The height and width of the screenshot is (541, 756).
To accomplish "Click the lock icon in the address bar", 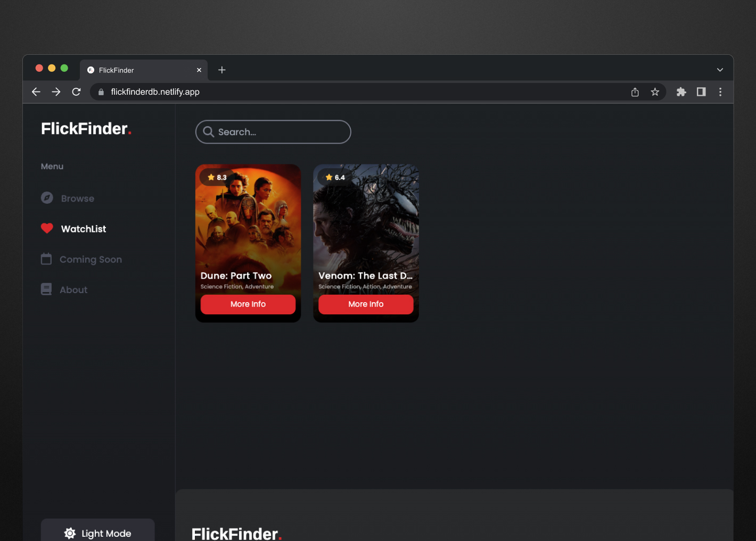I will [x=101, y=92].
